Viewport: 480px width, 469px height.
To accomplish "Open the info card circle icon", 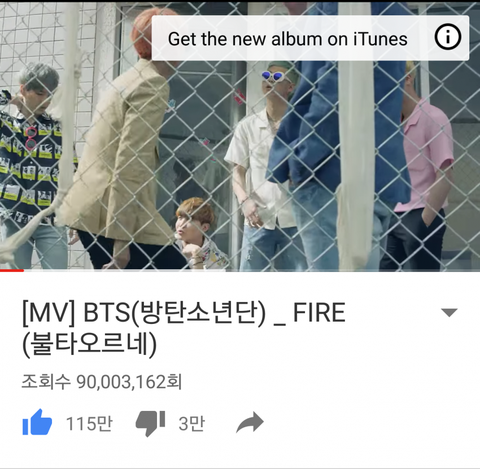I will tap(448, 37).
